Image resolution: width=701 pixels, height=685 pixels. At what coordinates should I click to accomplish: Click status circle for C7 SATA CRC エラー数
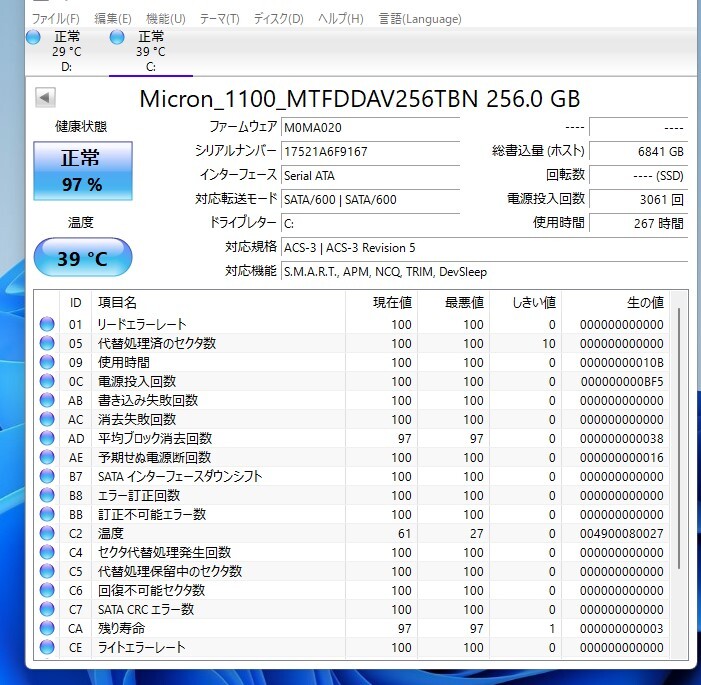(47, 609)
